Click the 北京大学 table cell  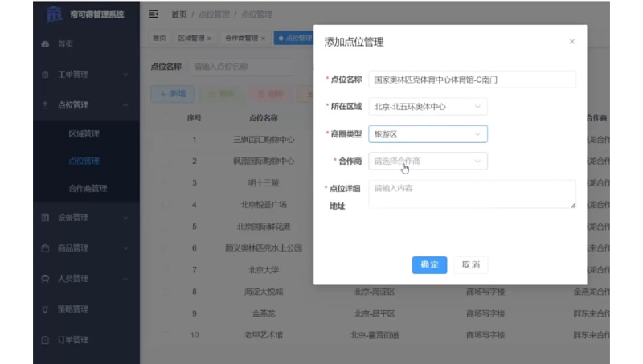264,270
